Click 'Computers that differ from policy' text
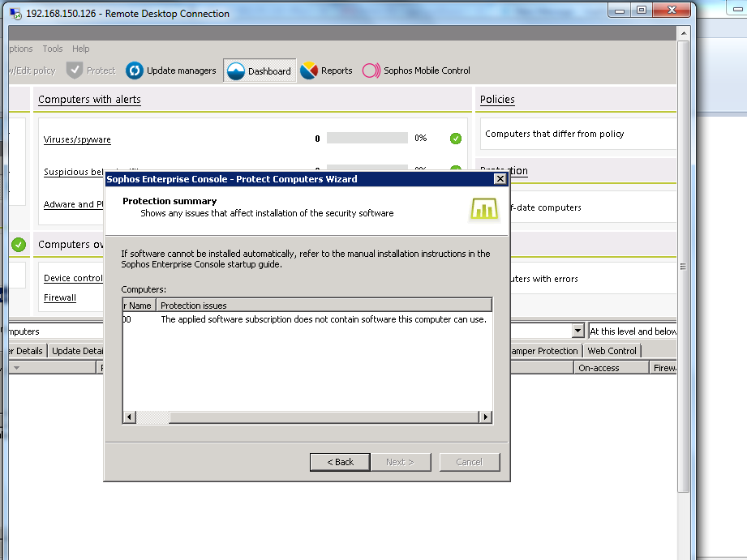Screen dimensions: 747x560 pos(555,134)
